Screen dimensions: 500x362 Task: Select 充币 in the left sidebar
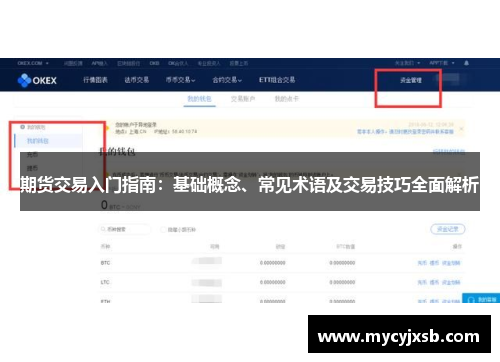[x=32, y=154]
